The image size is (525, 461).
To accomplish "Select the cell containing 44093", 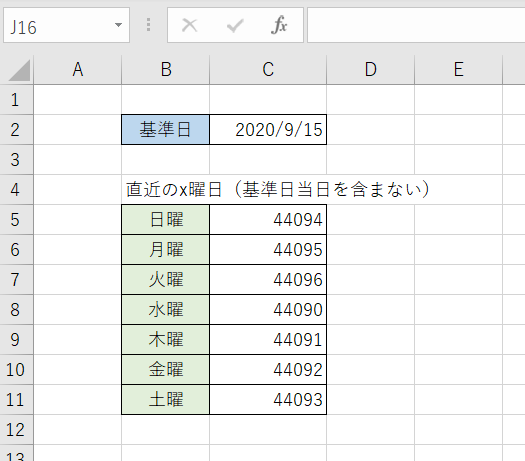I will coord(268,400).
